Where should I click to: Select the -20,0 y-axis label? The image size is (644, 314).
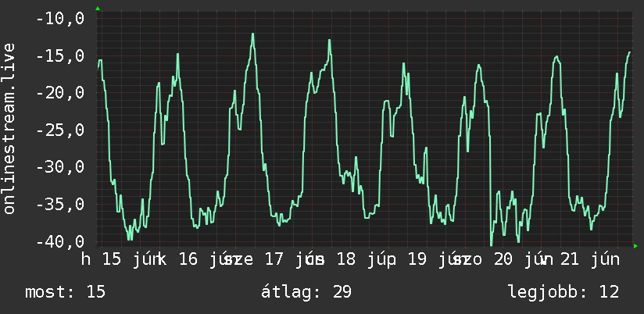click(60, 93)
